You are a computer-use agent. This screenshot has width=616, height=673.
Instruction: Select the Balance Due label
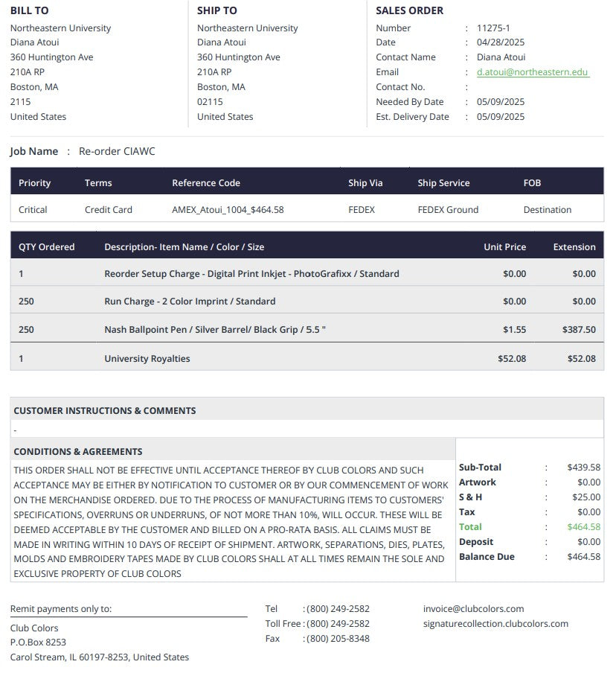(487, 557)
